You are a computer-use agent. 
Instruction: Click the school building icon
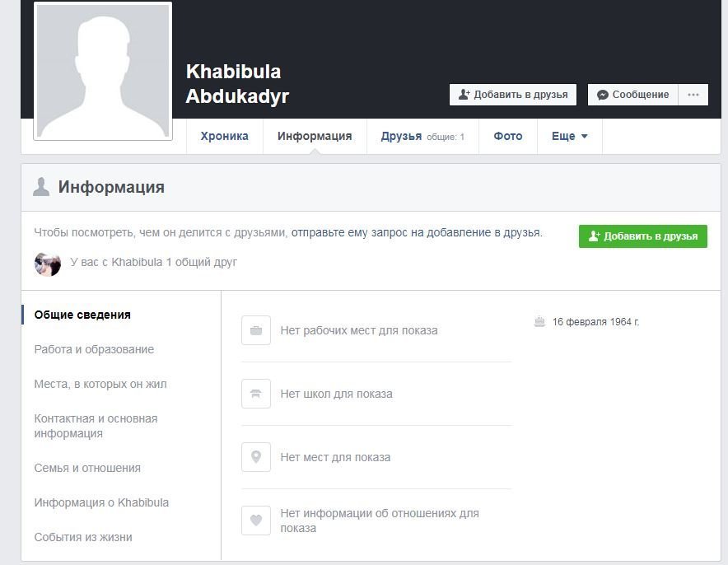pyautogui.click(x=256, y=394)
